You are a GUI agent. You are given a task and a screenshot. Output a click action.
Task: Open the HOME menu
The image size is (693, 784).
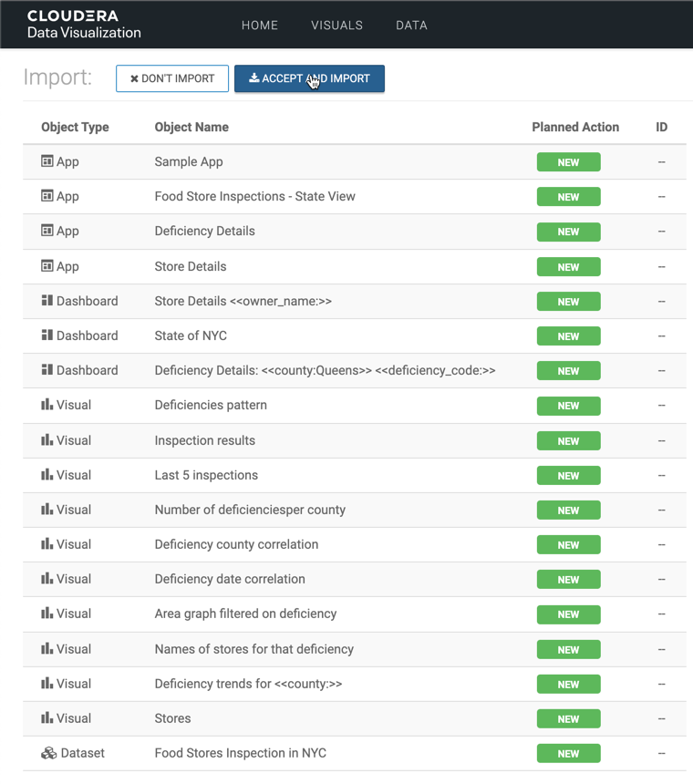(x=260, y=26)
